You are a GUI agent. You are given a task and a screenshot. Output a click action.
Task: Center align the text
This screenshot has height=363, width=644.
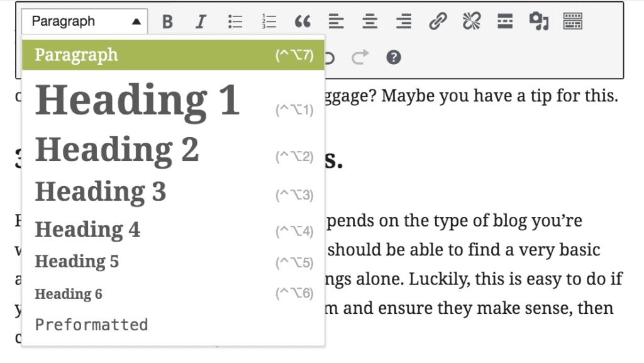click(x=370, y=21)
